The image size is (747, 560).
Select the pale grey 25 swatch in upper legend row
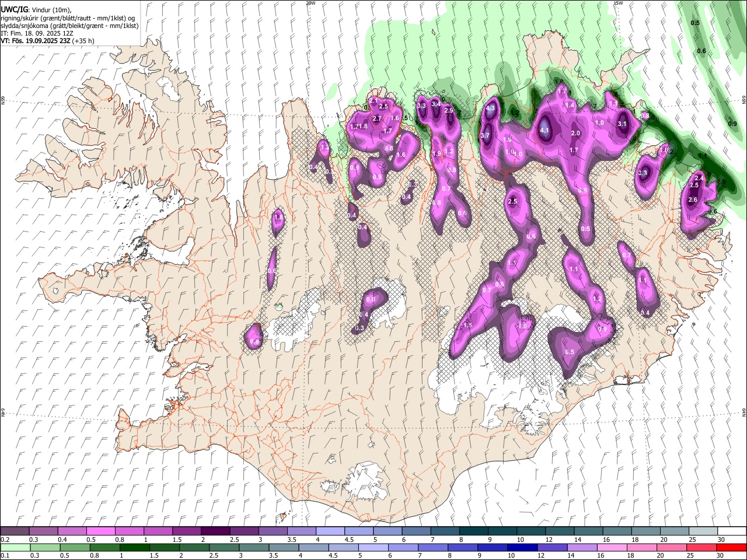click(x=703, y=531)
